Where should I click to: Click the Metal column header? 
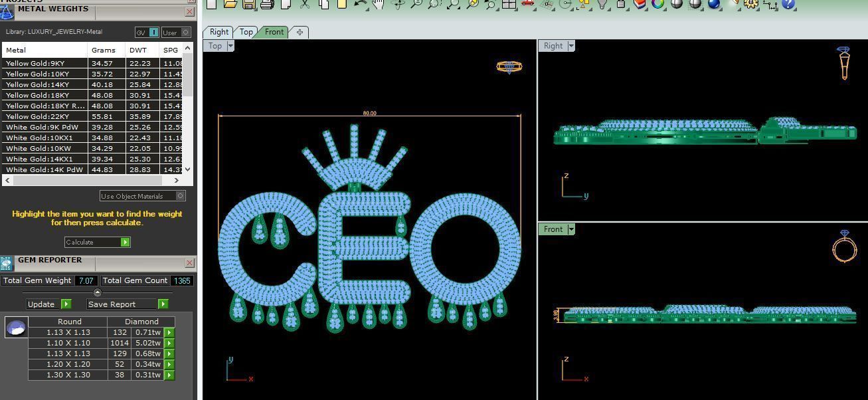point(44,50)
